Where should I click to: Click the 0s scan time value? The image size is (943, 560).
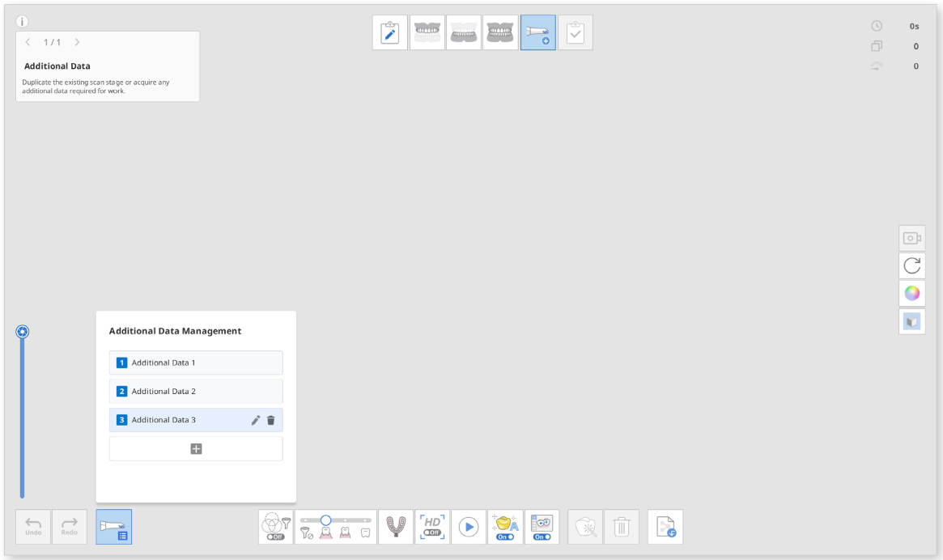914,26
